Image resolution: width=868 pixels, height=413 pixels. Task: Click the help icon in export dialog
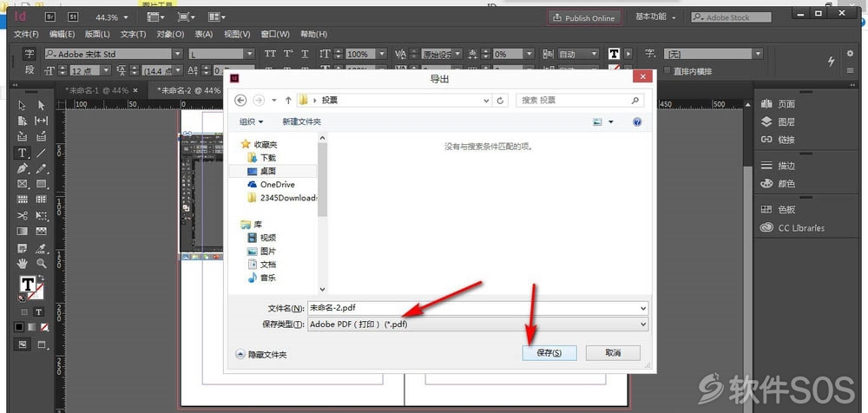pos(636,121)
